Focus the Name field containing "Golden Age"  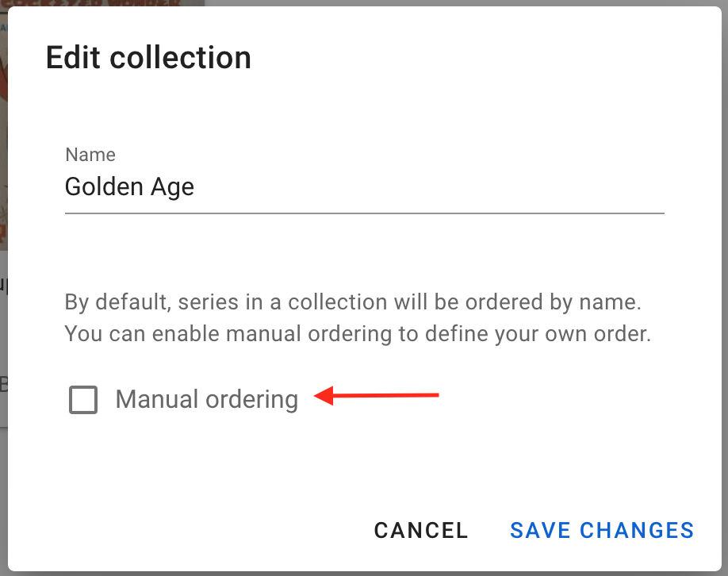tap(363, 187)
